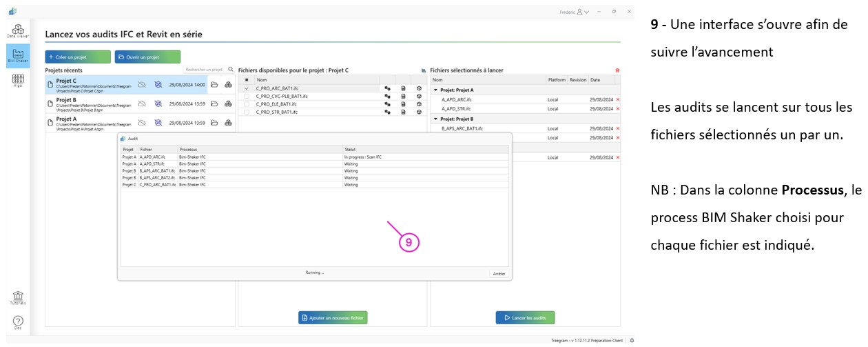The image size is (868, 347).
Task: Click the Arrêter button in Audit dialog
Action: point(499,274)
